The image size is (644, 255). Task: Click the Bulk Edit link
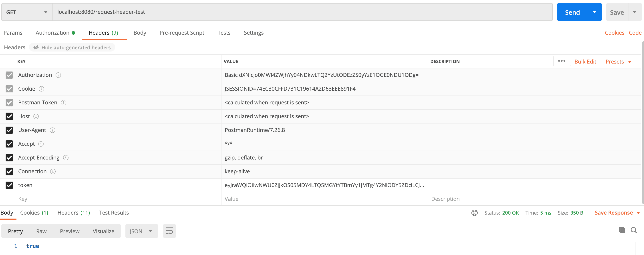point(585,62)
